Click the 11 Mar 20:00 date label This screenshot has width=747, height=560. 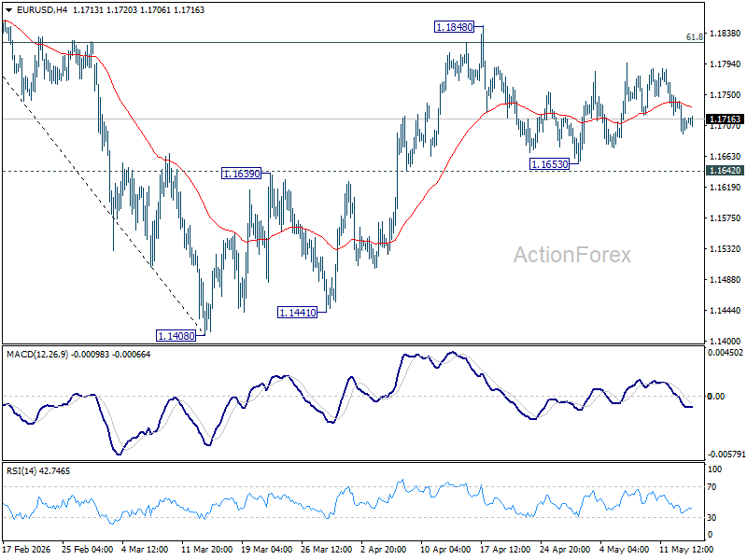coord(206,550)
